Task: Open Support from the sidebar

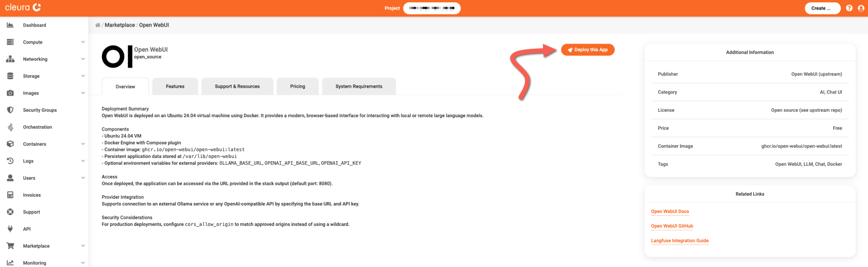Action: pyautogui.click(x=32, y=212)
